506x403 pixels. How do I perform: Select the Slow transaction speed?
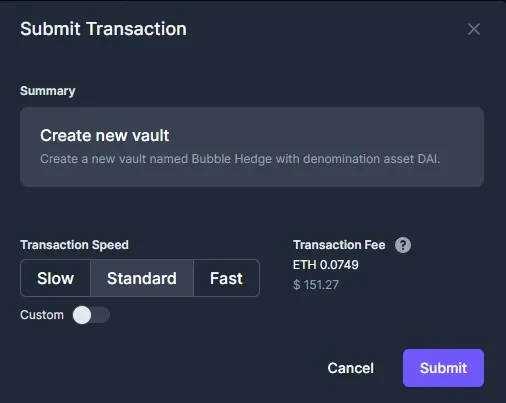[x=55, y=278]
